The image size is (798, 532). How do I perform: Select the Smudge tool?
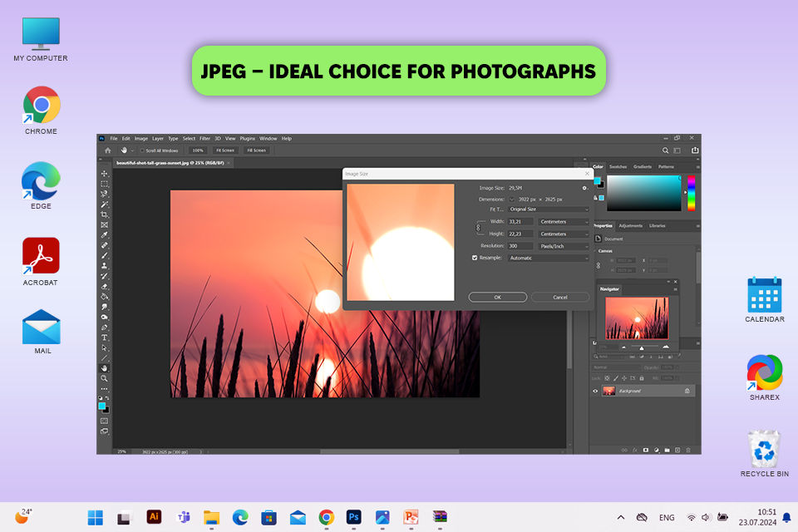tap(105, 307)
